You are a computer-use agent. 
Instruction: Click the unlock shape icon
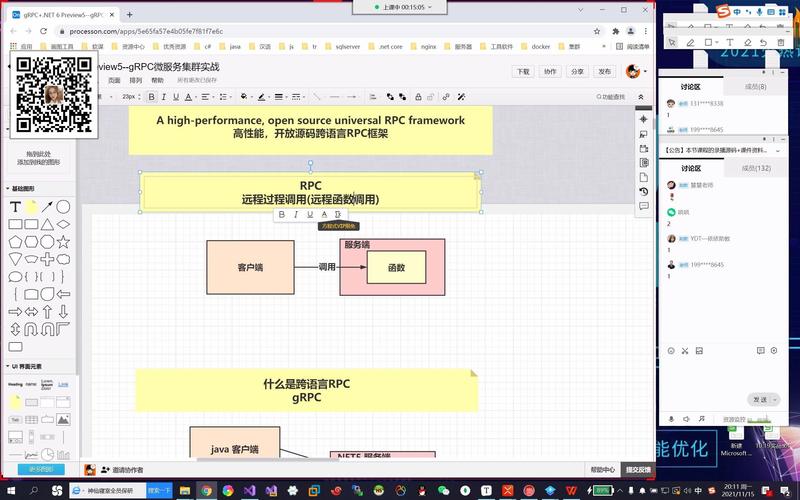430,97
